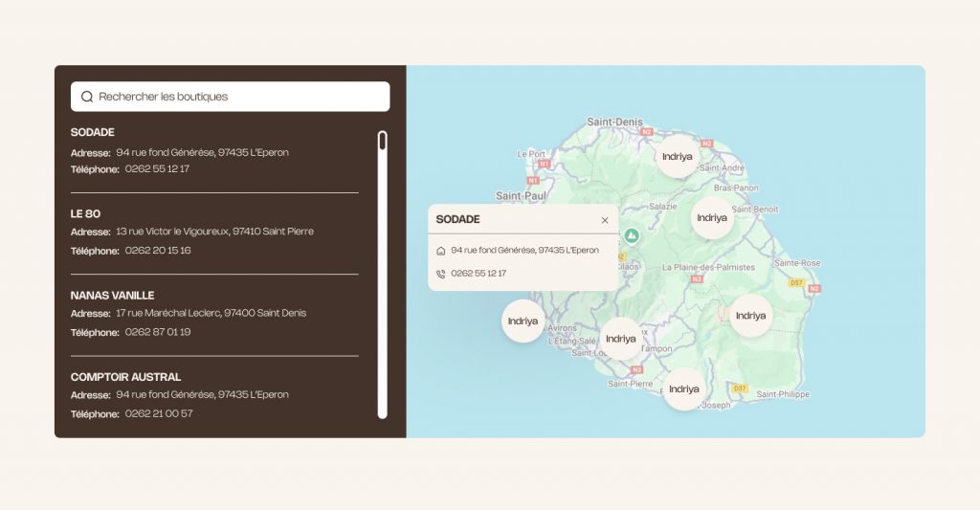
Task: Open the Indriya marker near Saint-Joseph
Action: pyautogui.click(x=684, y=389)
